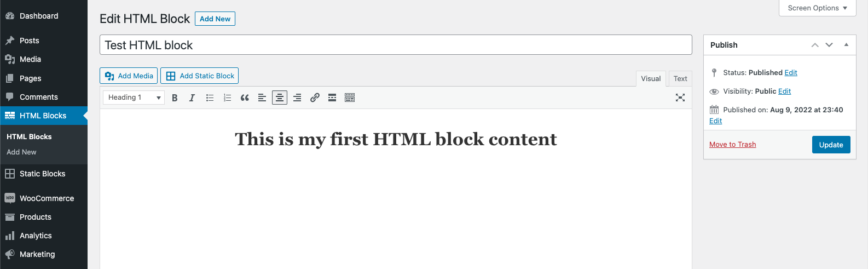This screenshot has height=269, width=868.
Task: Toggle center alignment button
Action: pos(280,98)
